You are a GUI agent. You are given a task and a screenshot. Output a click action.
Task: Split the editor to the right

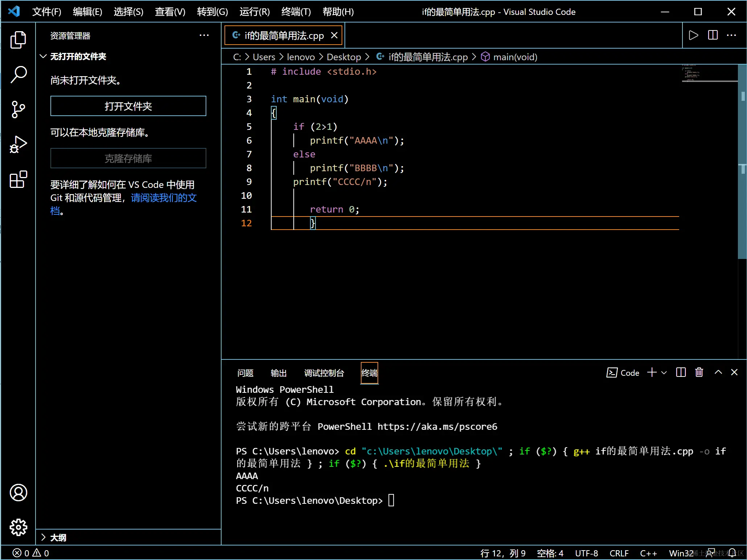pos(713,35)
